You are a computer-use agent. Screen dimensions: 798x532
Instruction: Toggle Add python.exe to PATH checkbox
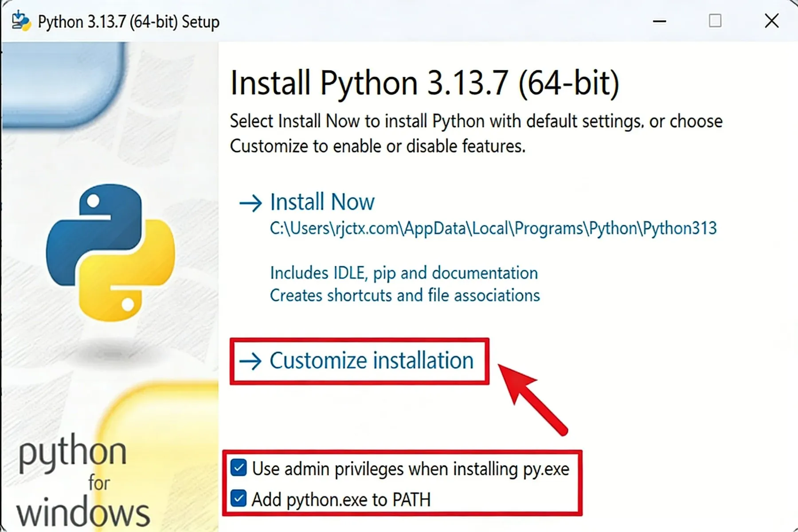coord(239,499)
